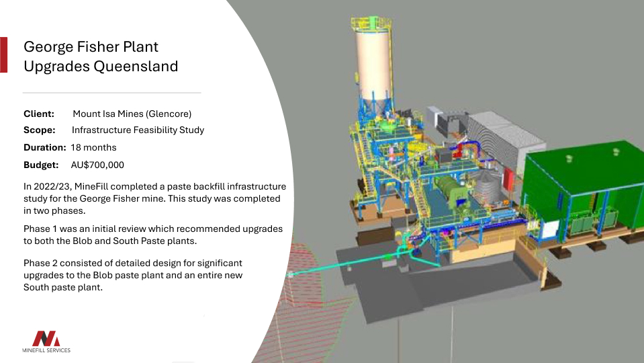Click paragraph starting 'Phase 1 was an initial review'
This screenshot has height=363, width=644.
coord(153,235)
